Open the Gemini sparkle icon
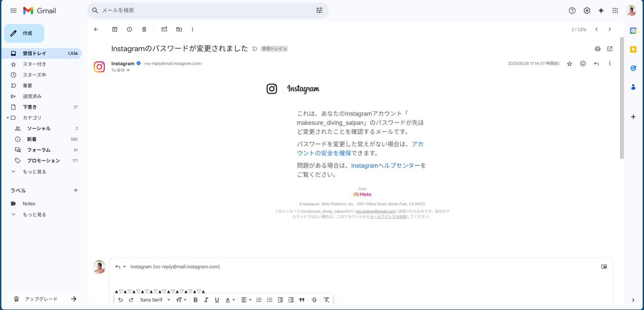Image resolution: width=644 pixels, height=310 pixels. (x=601, y=11)
